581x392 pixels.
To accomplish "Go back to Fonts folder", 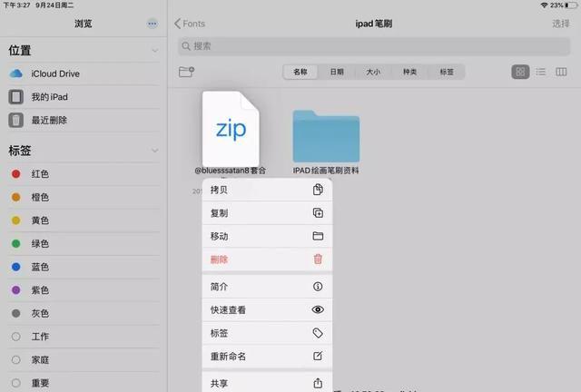I will 190,24.
